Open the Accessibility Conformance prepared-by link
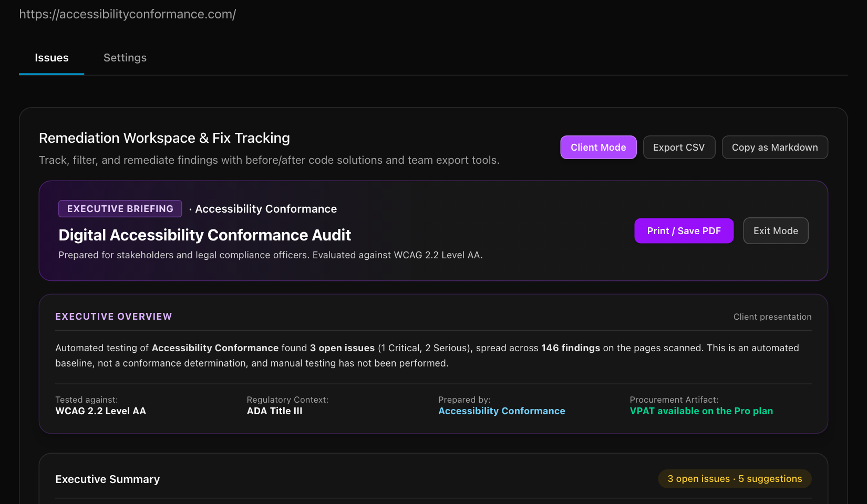 point(502,411)
